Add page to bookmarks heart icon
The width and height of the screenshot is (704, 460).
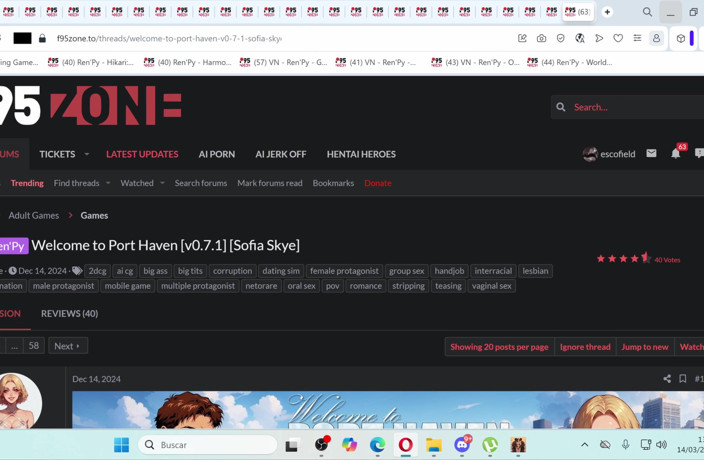click(618, 39)
